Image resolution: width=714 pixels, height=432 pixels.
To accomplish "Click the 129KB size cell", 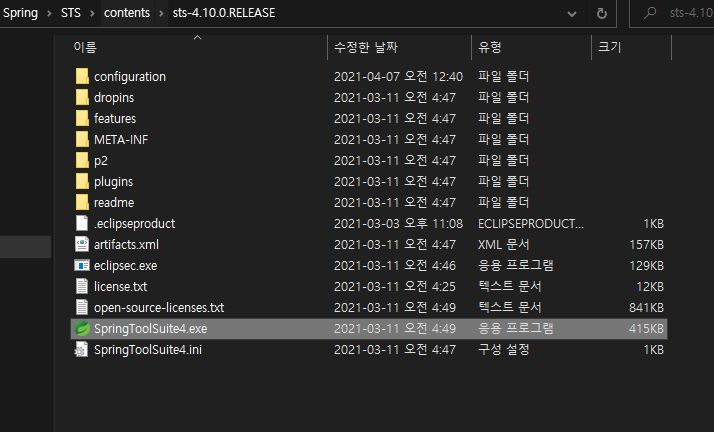I will (x=646, y=265).
